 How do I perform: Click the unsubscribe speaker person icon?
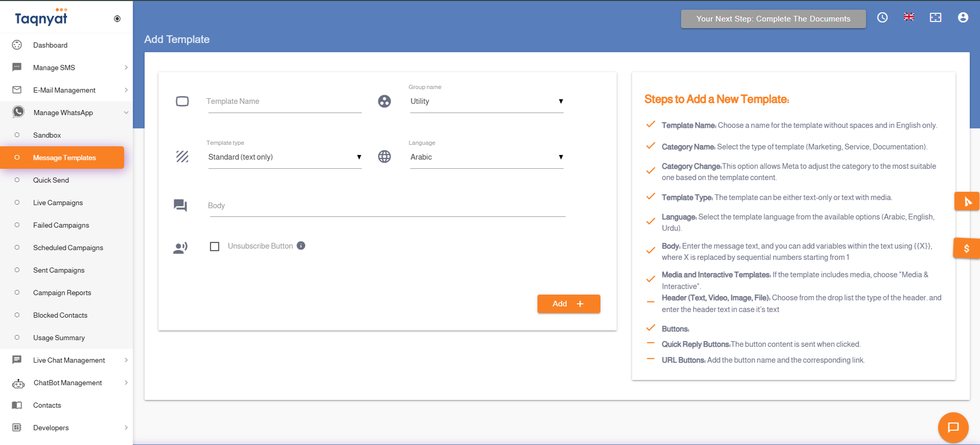pyautogui.click(x=180, y=248)
